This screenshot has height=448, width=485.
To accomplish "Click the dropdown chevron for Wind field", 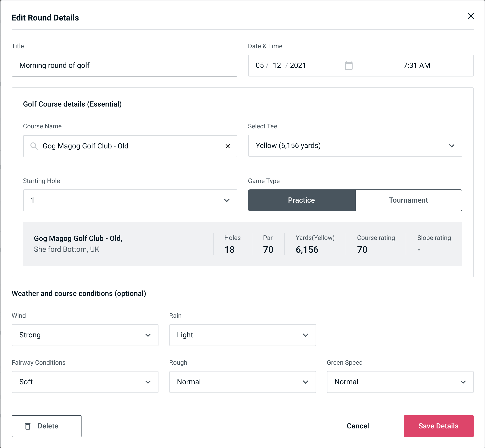I will coord(148,335).
